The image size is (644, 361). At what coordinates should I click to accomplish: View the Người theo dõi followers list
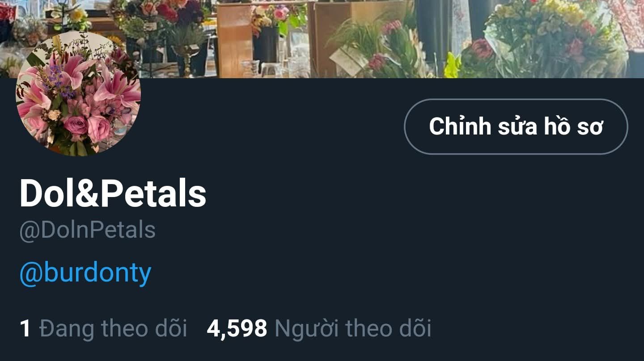(319, 328)
